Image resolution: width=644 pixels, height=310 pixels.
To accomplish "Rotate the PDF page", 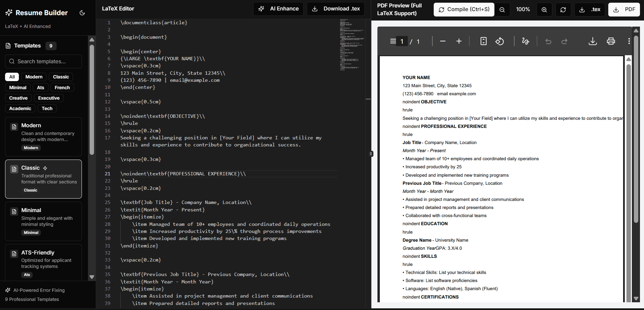I will click(x=500, y=41).
